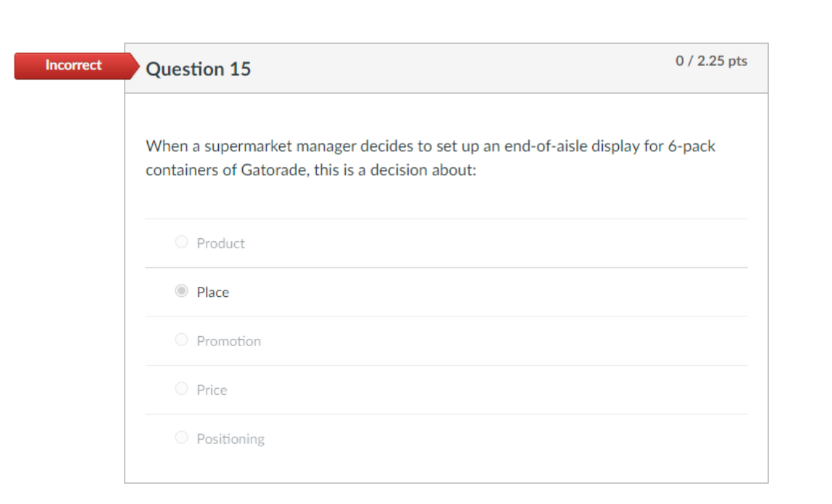
Task: Click the word "6-pack" in the question
Action: 691,146
